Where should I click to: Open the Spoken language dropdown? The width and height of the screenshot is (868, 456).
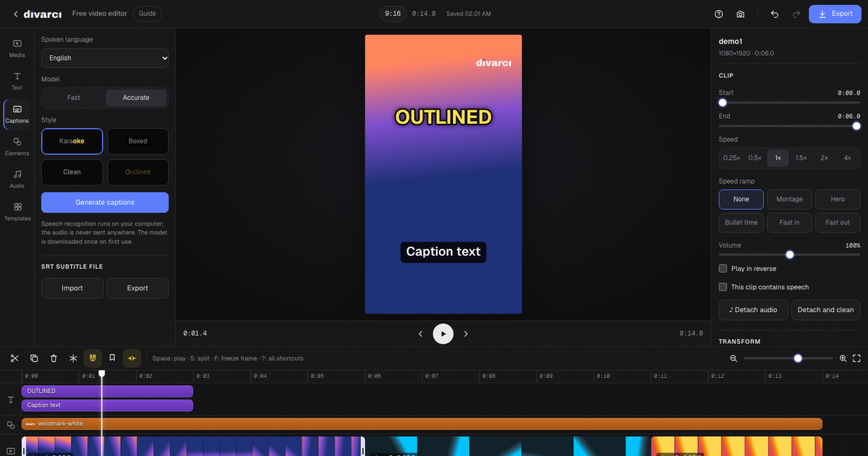105,58
